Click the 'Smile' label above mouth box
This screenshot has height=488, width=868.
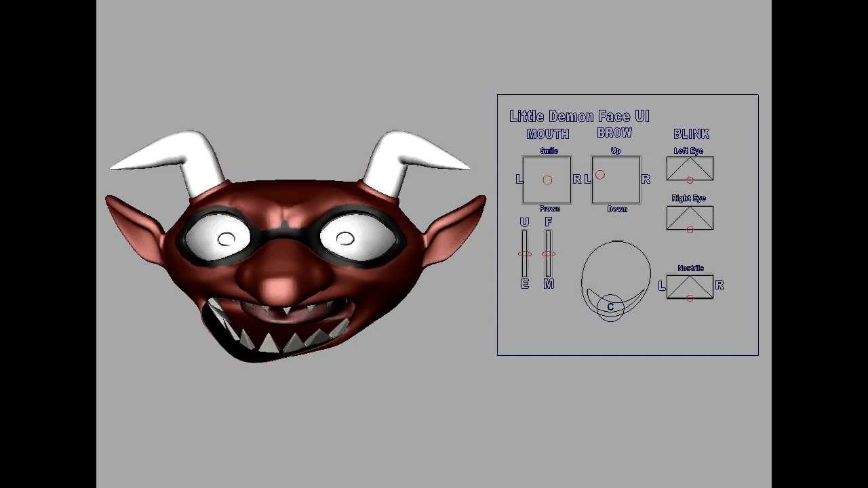point(549,150)
